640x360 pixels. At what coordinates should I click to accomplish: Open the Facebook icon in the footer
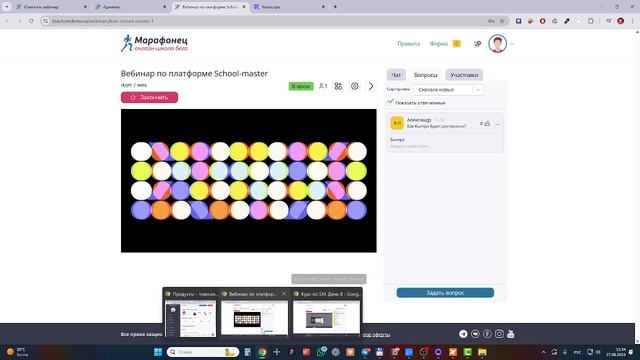point(487,334)
